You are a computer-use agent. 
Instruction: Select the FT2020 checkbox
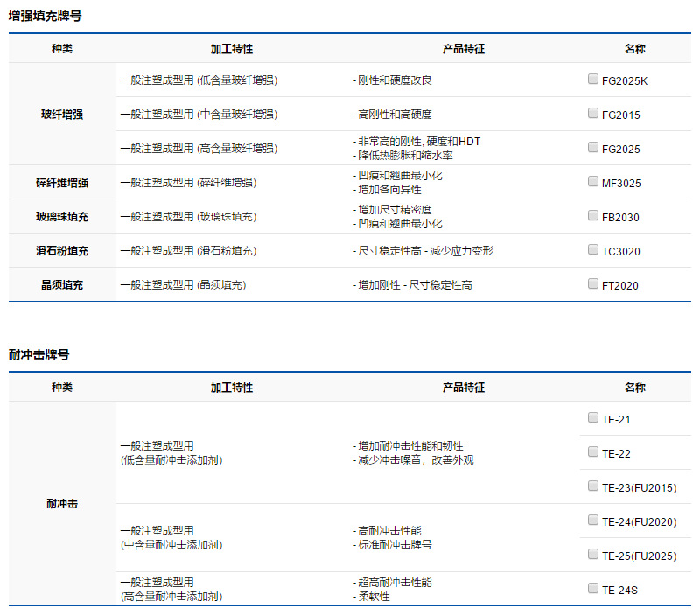[x=593, y=283]
